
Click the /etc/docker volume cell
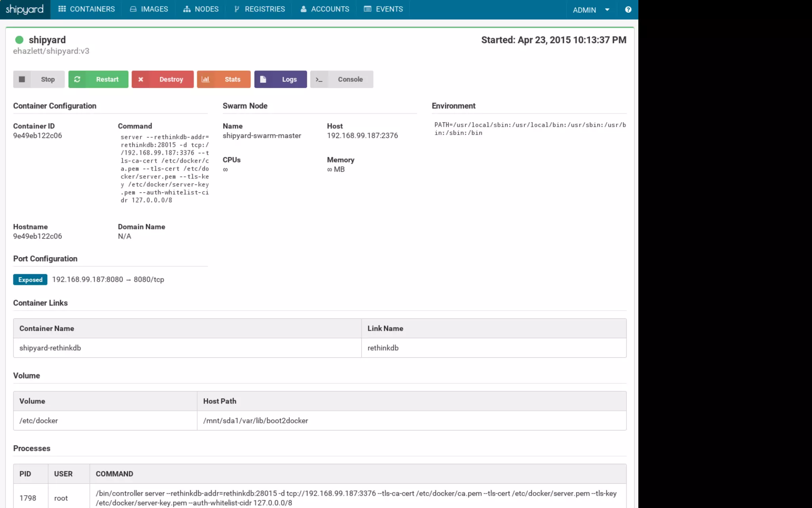pos(105,421)
